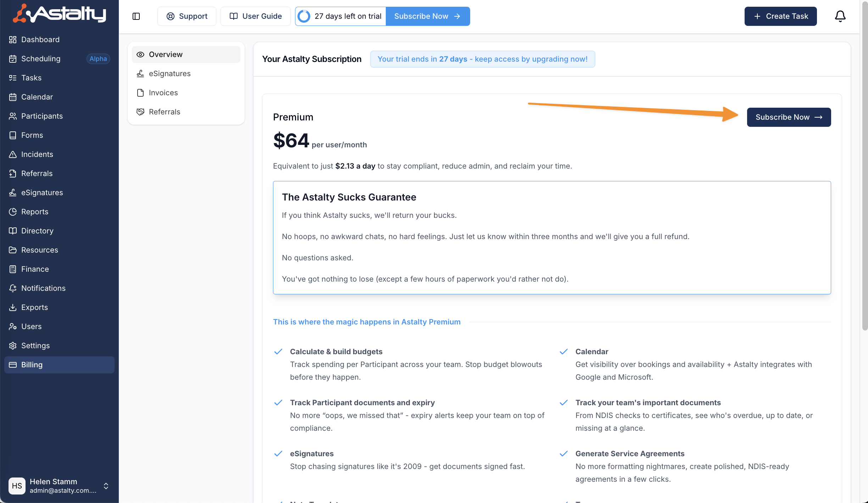Click 'This is where the magic happens' heading
This screenshot has height=503, width=868.
[367, 322]
